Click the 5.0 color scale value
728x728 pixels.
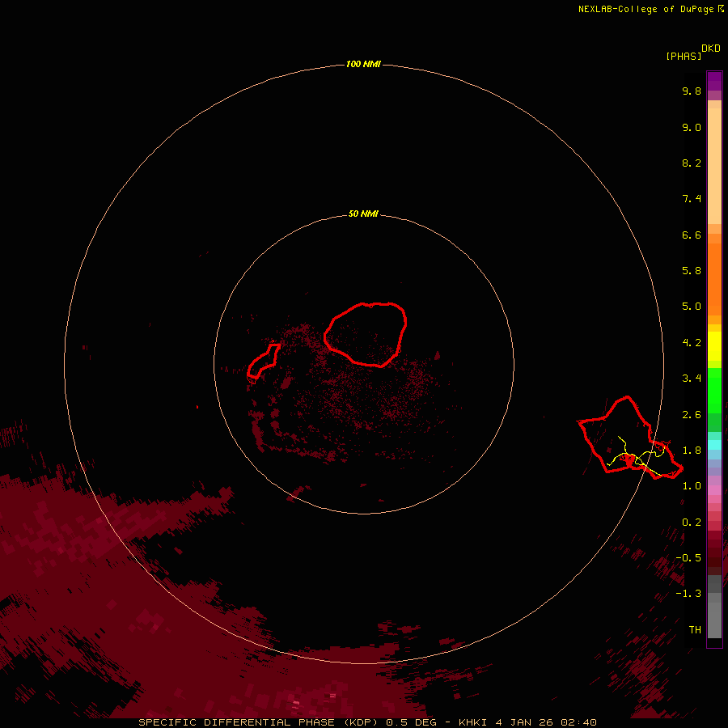pos(692,307)
